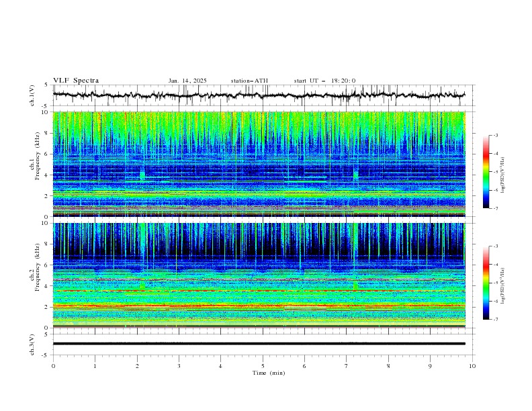Click the 'station=ATH' label
This screenshot has height=411, width=532.
coord(249,81)
